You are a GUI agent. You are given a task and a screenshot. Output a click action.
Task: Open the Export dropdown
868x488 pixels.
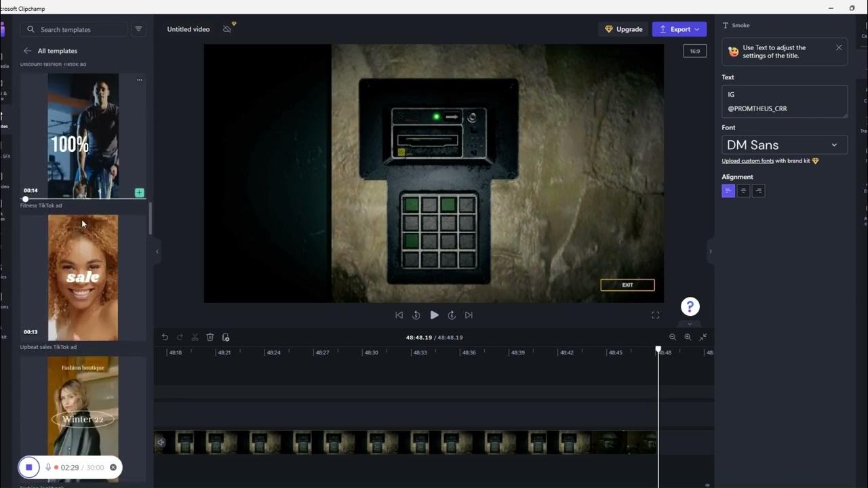679,29
